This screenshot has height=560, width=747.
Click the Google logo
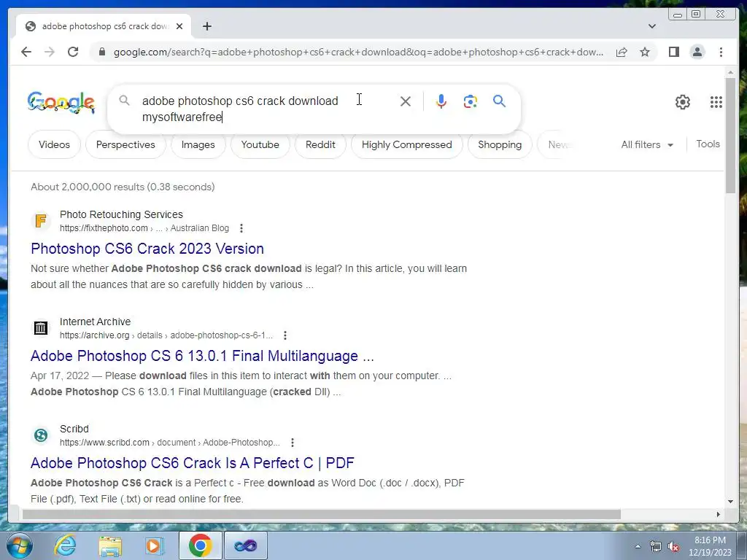click(x=61, y=102)
